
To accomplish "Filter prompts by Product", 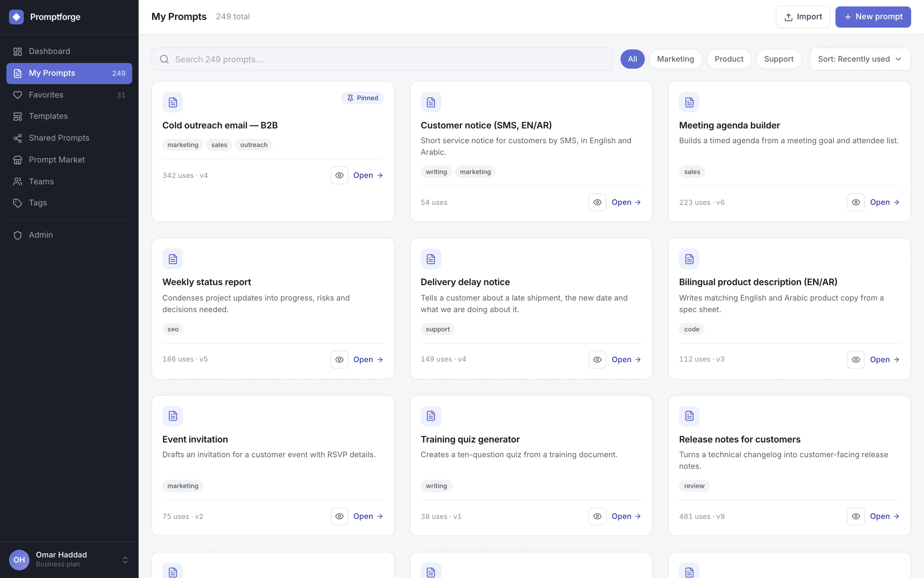I will pos(729,59).
